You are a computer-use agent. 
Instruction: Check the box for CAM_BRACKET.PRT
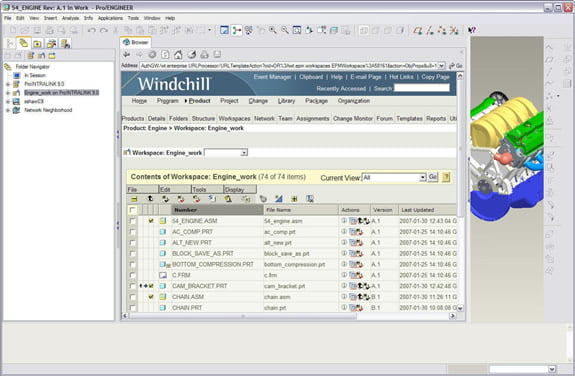tap(133, 286)
